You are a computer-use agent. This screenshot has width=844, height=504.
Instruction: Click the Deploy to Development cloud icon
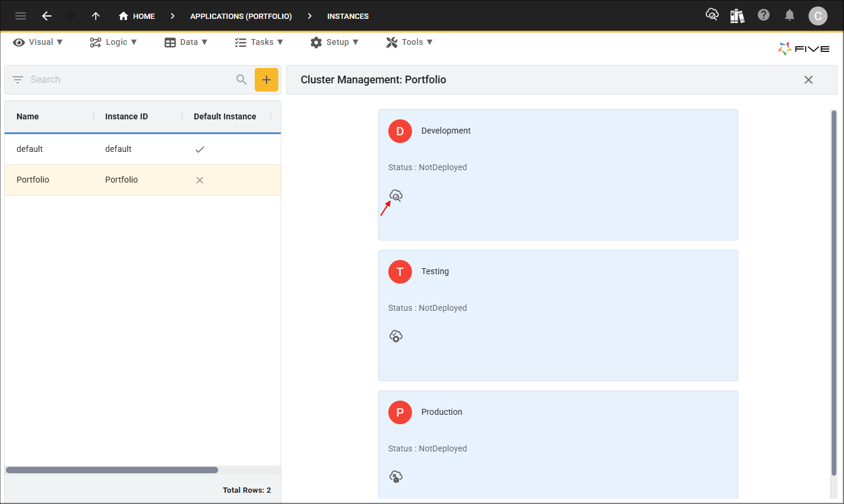tap(395, 195)
